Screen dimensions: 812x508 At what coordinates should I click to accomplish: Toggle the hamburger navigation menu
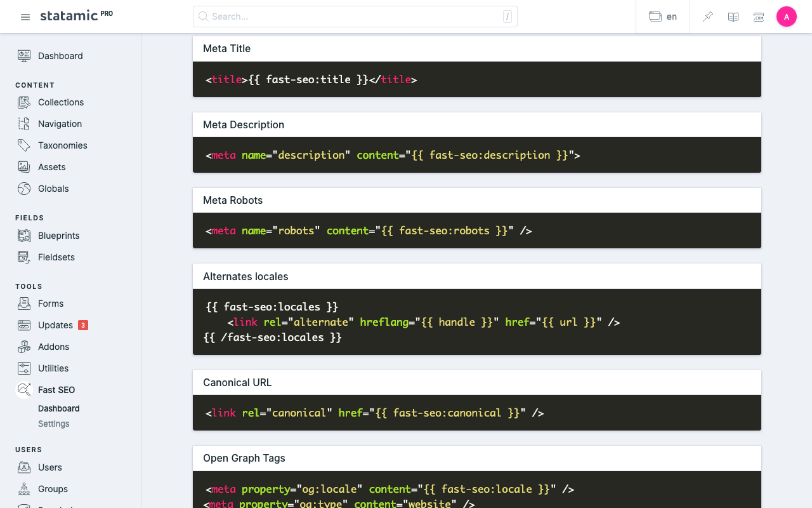[25, 17]
